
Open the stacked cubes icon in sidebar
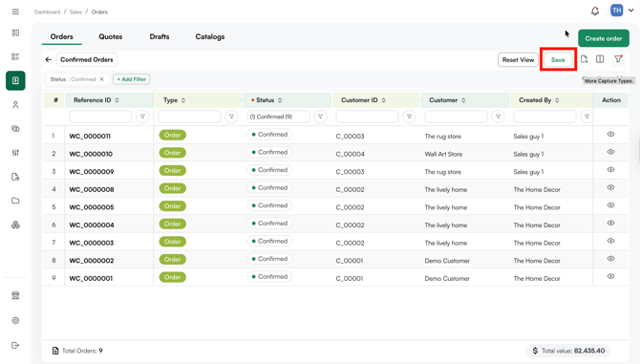[15, 225]
